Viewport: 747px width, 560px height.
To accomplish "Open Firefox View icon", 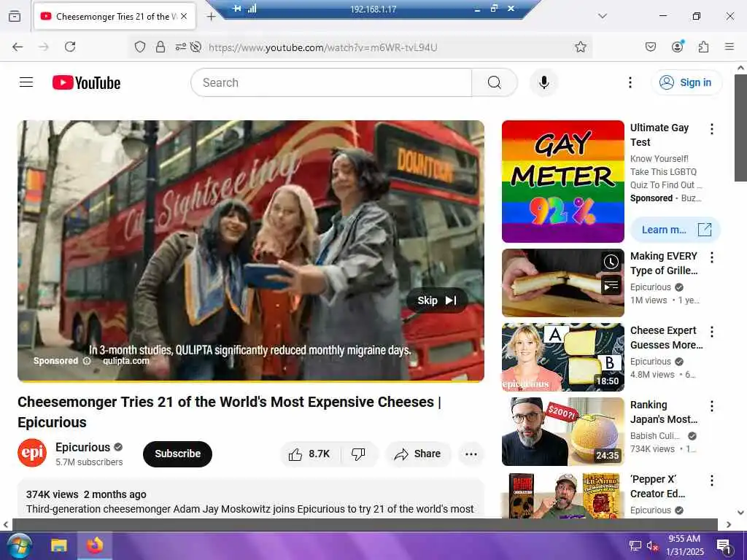I will [x=15, y=16].
